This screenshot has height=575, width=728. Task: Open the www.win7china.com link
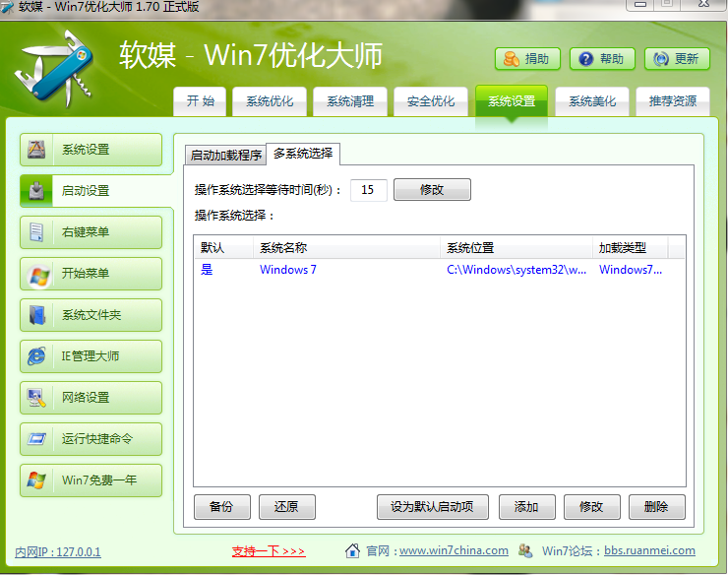point(454,550)
